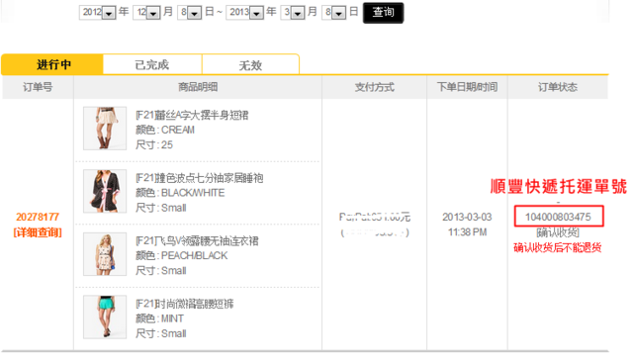Click the 确认收货 confirm receipt button

point(558,232)
